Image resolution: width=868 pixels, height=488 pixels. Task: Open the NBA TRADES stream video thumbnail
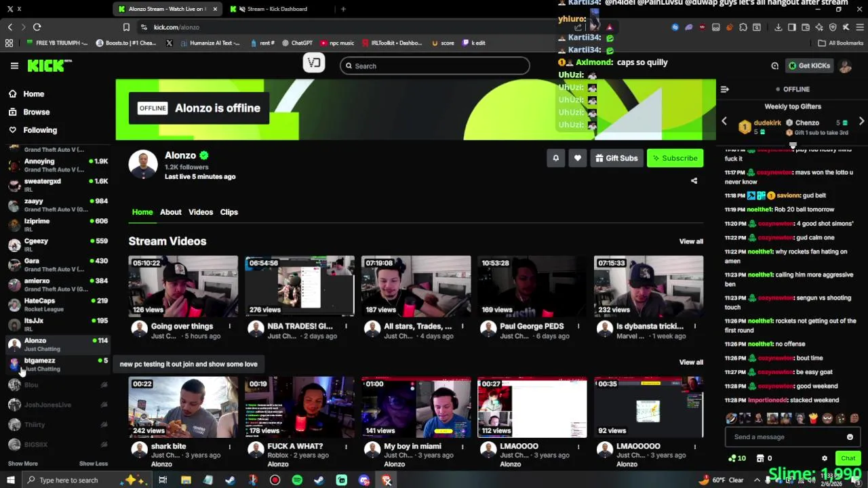click(300, 286)
